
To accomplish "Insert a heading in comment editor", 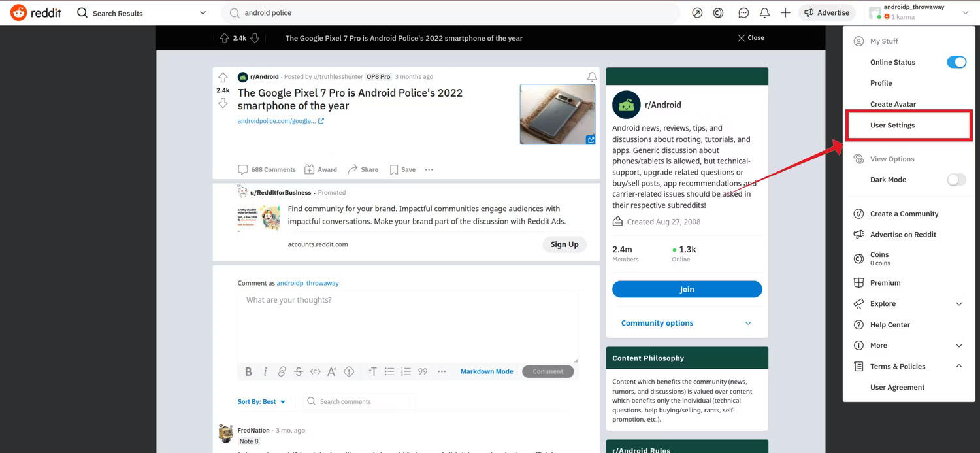I will tap(372, 371).
